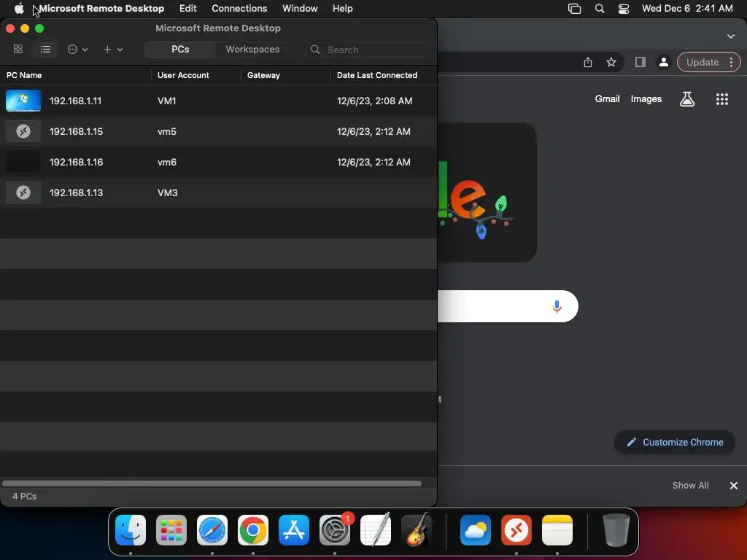Screen dimensions: 747x560
Task: Open Finder from the Dock
Action: [x=131, y=530]
